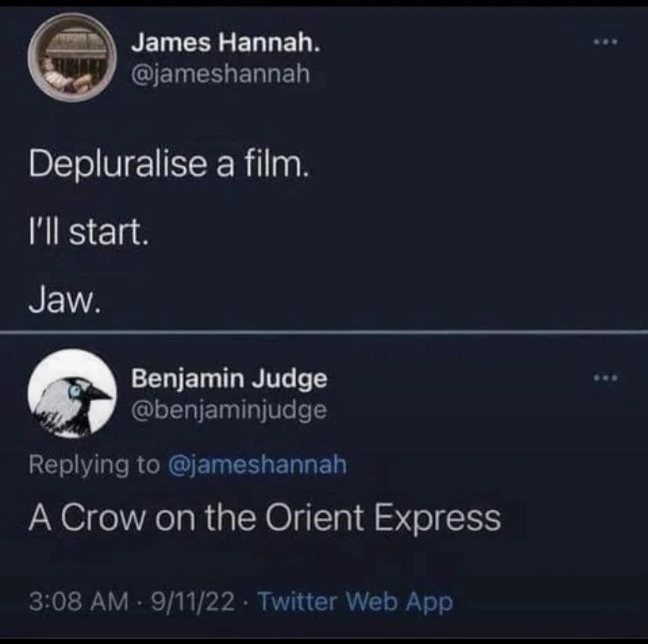Follow the blue @jameshannah mention in Replying to

257,465
